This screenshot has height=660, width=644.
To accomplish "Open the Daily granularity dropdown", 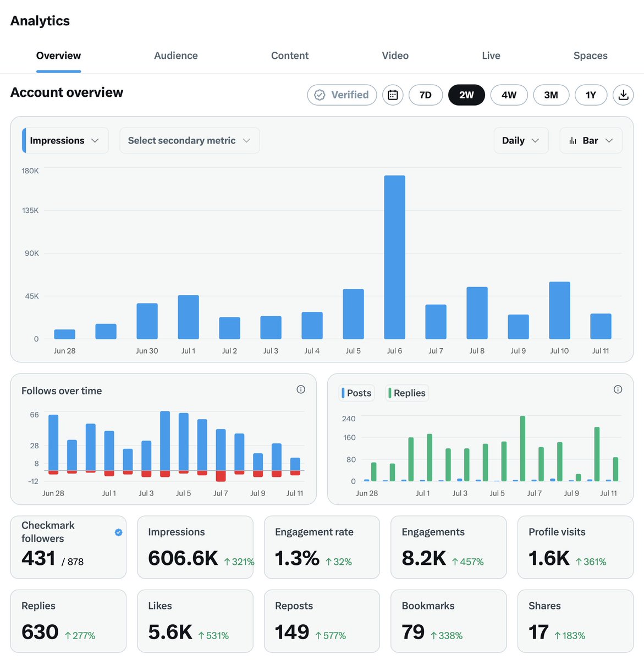I will tap(521, 140).
